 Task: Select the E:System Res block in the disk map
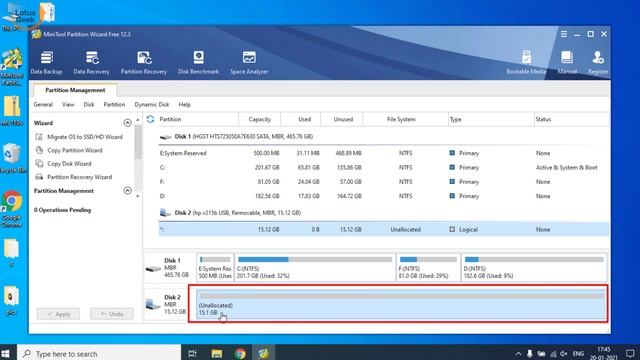pyautogui.click(x=215, y=268)
